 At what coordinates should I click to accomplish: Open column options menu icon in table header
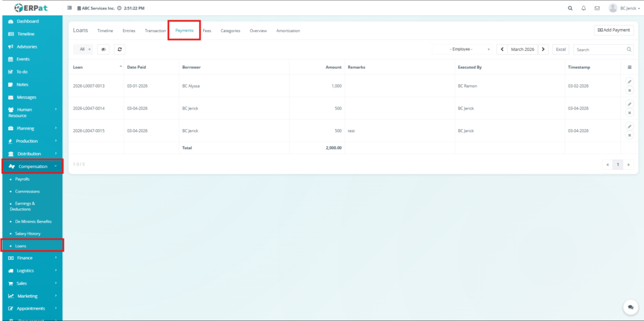630,67
